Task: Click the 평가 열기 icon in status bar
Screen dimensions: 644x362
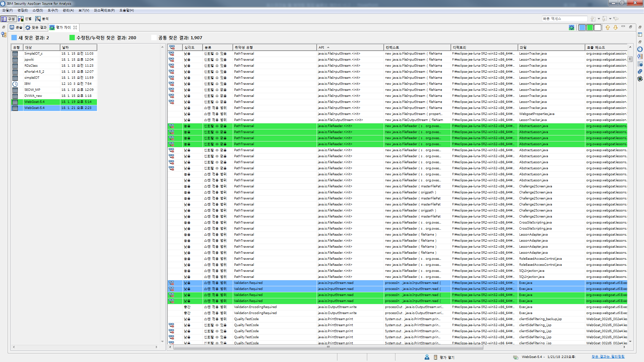Action: (x=436, y=357)
